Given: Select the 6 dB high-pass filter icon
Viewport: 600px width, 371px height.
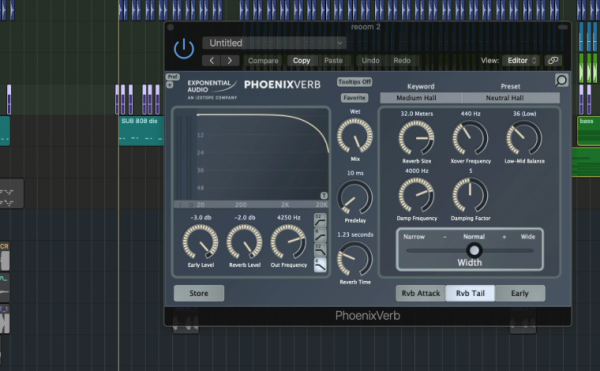Looking at the screenshot, I should pyautogui.click(x=320, y=235).
